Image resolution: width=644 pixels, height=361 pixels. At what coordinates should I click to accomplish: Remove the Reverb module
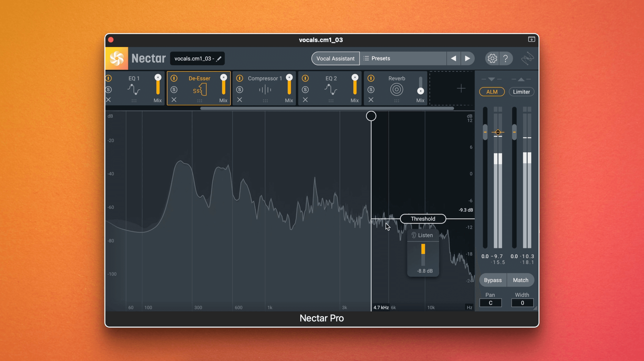(x=371, y=100)
